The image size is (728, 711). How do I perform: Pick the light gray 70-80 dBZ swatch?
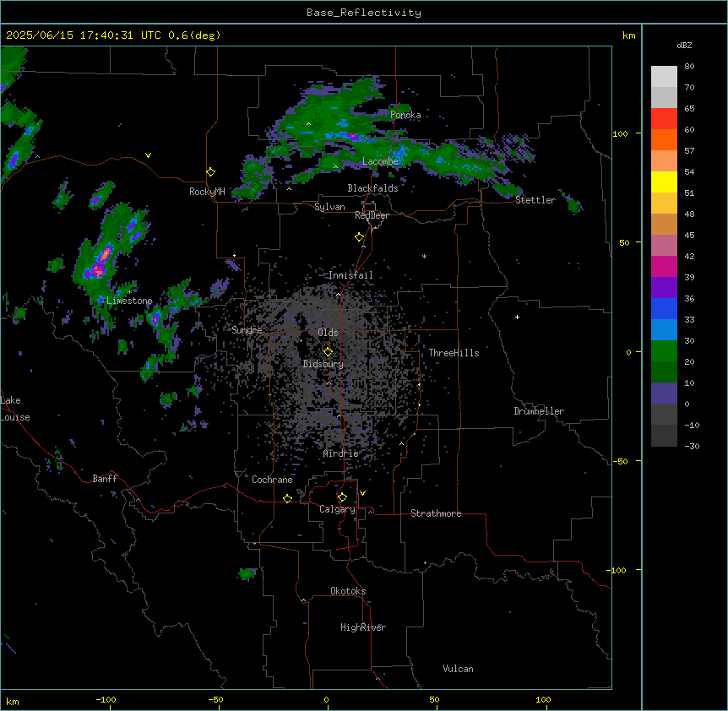[664, 77]
